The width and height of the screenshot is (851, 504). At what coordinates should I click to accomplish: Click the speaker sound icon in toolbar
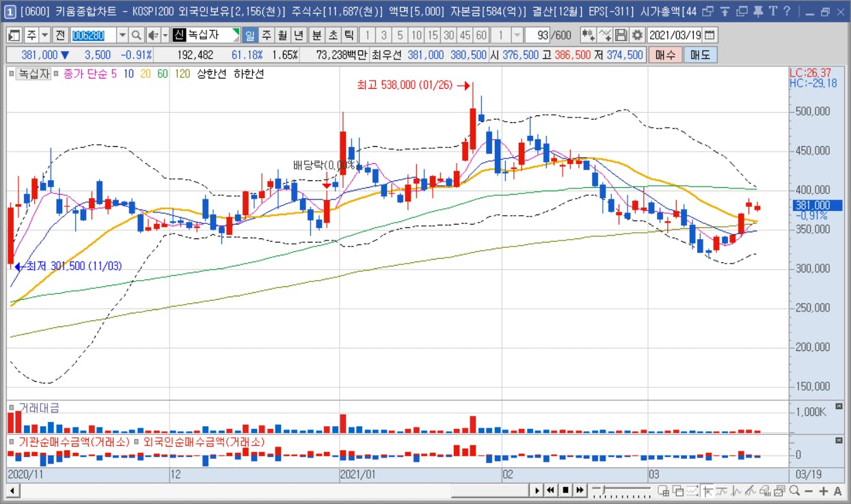click(x=153, y=36)
